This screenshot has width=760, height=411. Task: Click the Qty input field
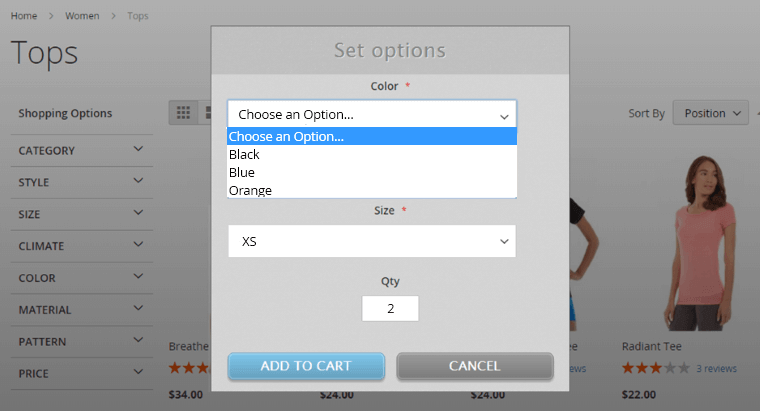coord(390,308)
